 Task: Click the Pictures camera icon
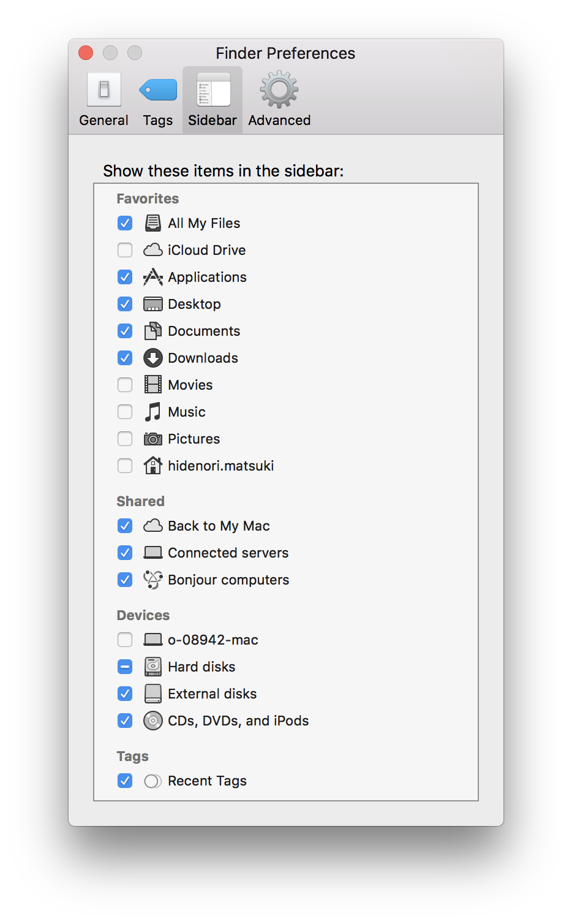152,439
